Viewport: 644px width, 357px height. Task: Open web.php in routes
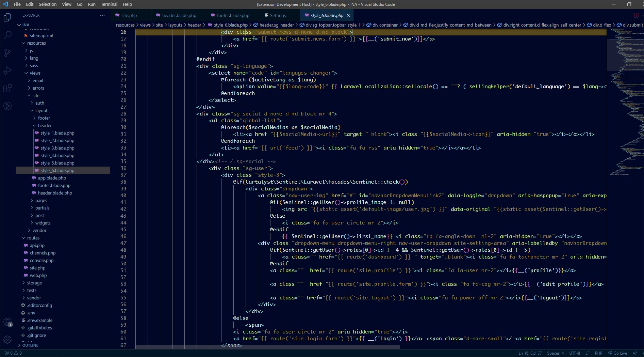click(38, 275)
